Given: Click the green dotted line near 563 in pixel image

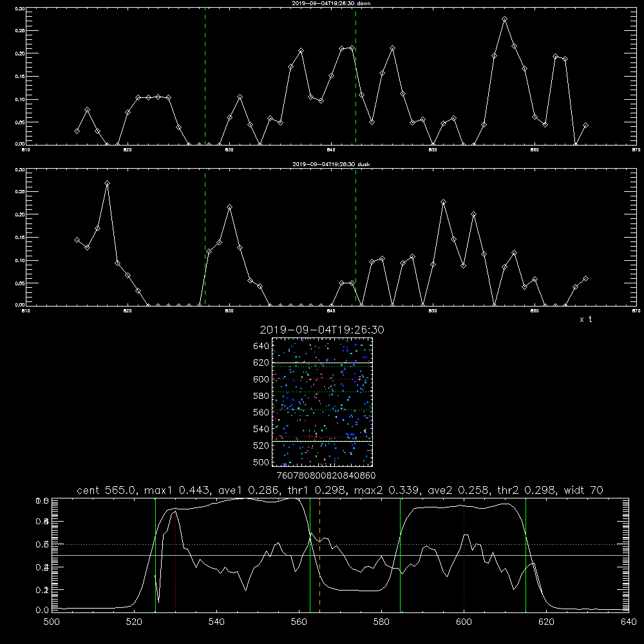Looking at the screenshot, I should (322, 410).
